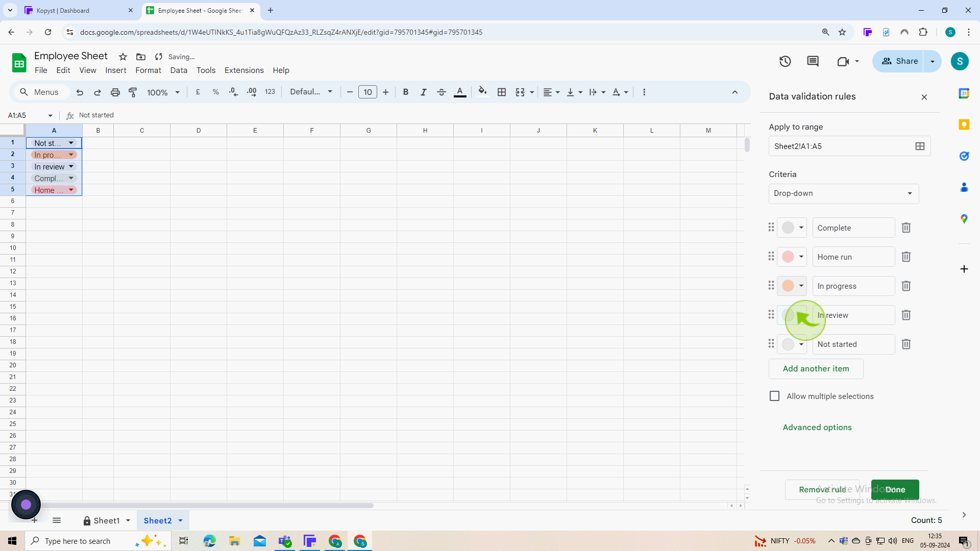Open the comments panel icon
Viewport: 980px width, 551px height.
point(813,61)
